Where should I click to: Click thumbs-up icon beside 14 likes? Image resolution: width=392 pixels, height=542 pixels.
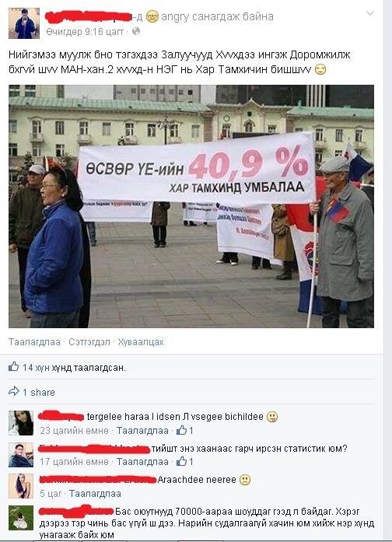[13, 367]
